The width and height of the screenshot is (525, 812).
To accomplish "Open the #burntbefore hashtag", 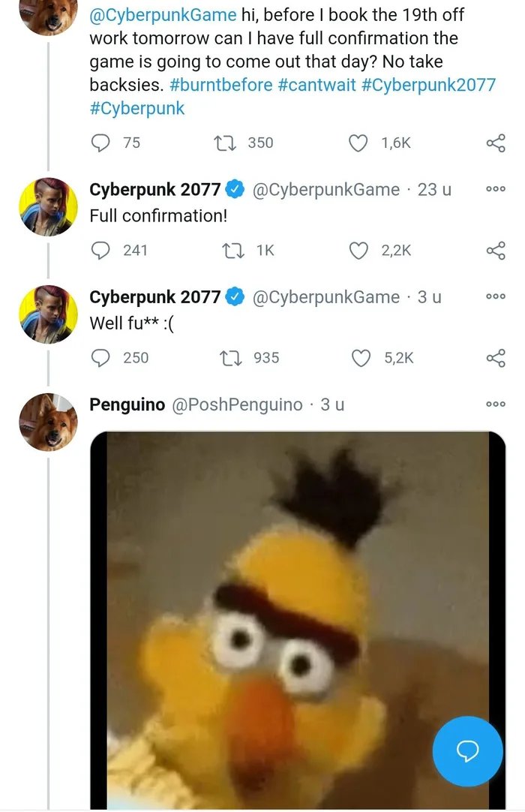I will [x=215, y=85].
